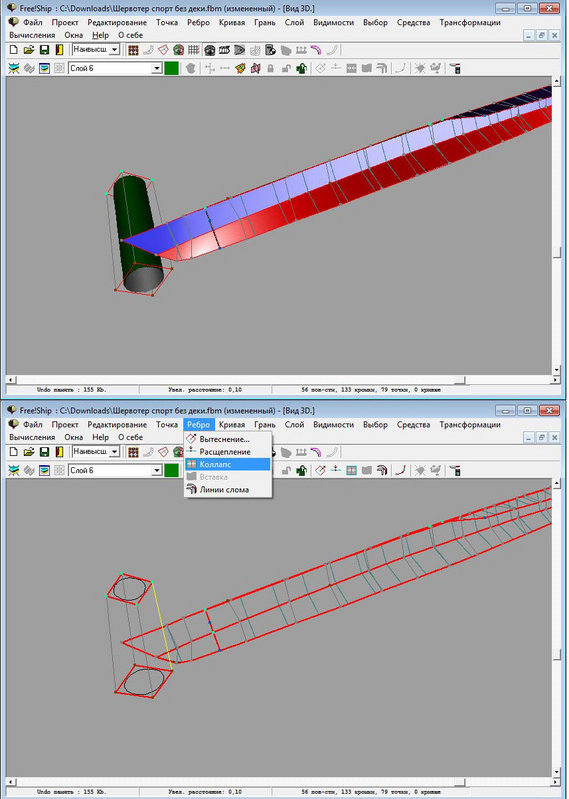The height and width of the screenshot is (799, 569).
Task: Choose 'Расщепление' from open Ребро menu
Action: pyautogui.click(x=228, y=451)
